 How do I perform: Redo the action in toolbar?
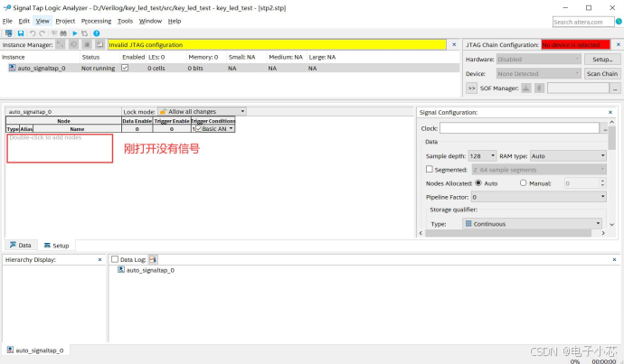click(x=42, y=33)
